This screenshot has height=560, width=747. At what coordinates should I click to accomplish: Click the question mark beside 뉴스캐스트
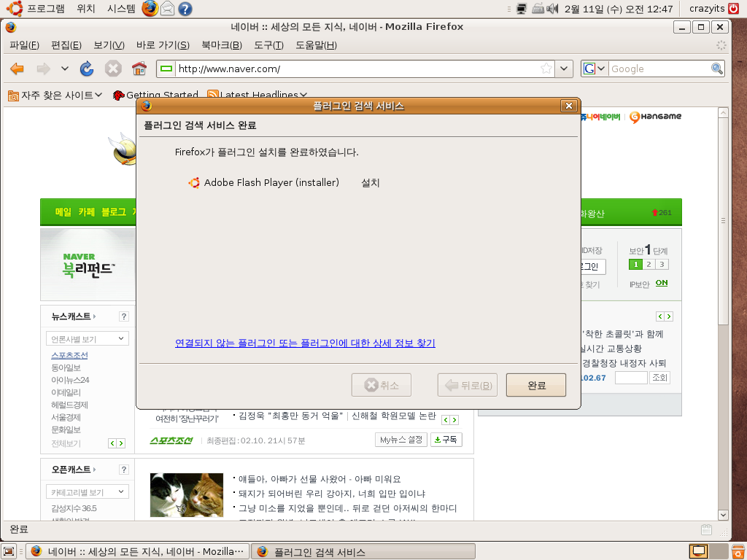124,316
